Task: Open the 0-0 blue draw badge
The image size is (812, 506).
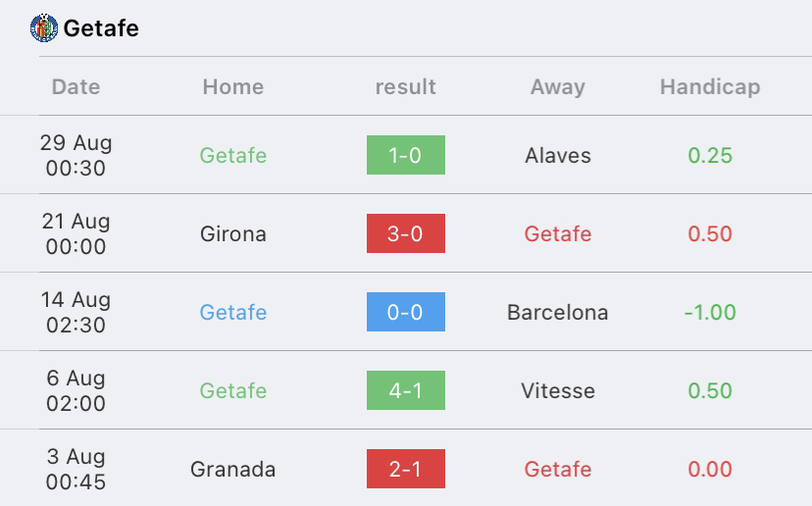Action: click(405, 312)
